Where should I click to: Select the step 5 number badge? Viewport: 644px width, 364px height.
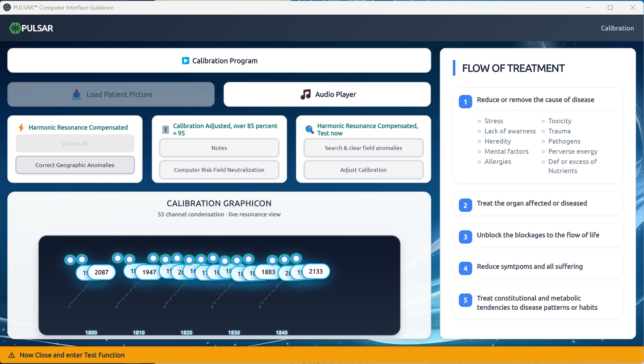(x=465, y=300)
